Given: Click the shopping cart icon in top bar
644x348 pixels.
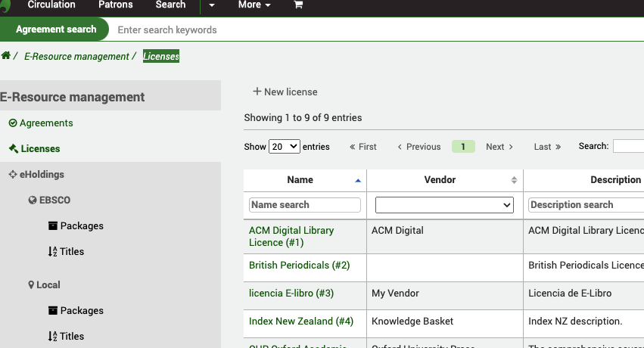Looking at the screenshot, I should tap(298, 5).
